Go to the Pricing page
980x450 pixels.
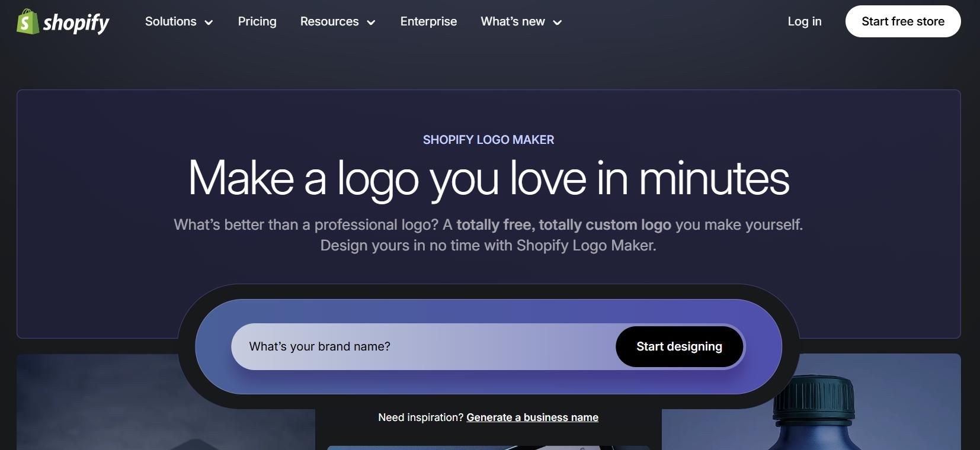tap(257, 22)
